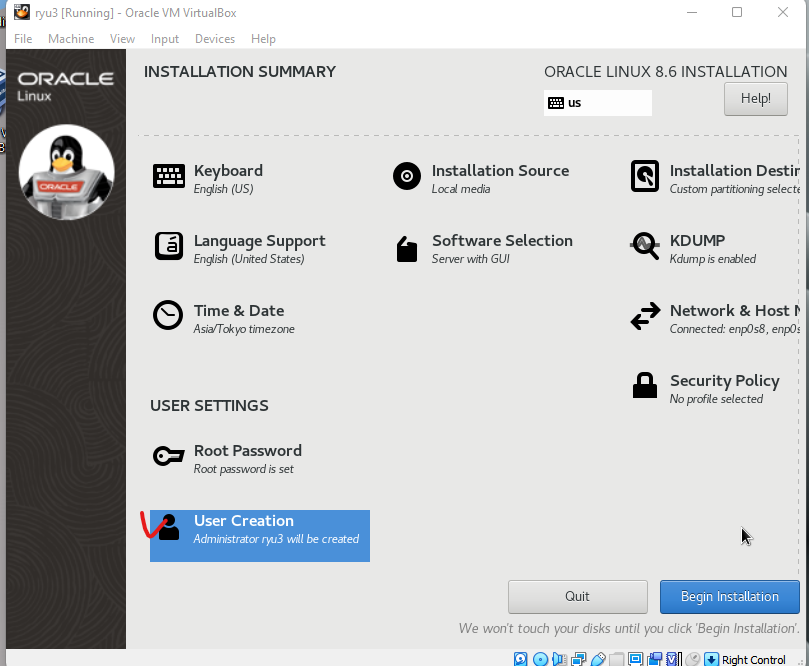
Task: Click 'Custom partitioning' status text
Action: coord(734,189)
